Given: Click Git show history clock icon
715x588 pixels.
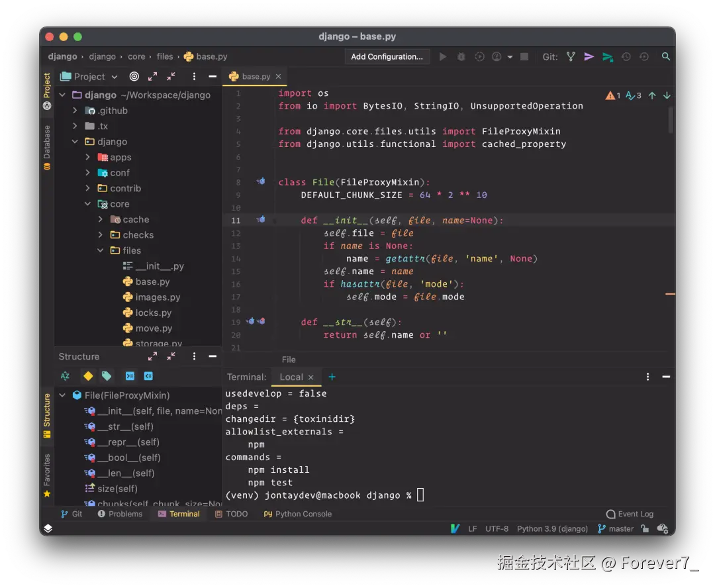Looking at the screenshot, I should (626, 56).
